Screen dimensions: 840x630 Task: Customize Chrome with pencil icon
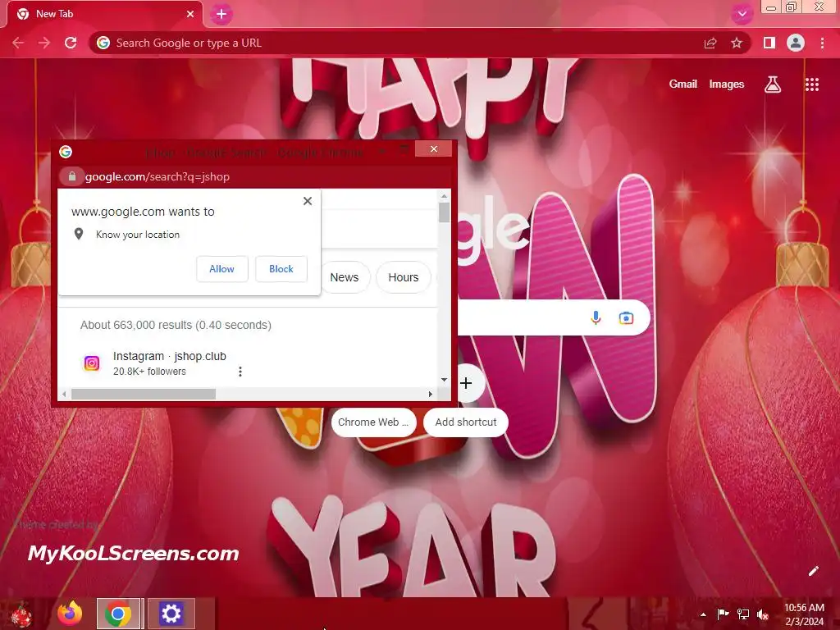[813, 571]
